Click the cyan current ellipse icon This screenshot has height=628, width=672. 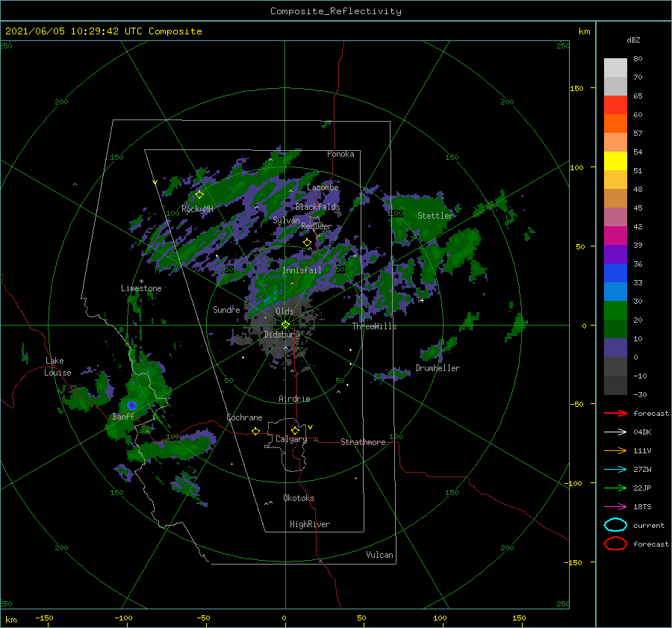tap(615, 525)
